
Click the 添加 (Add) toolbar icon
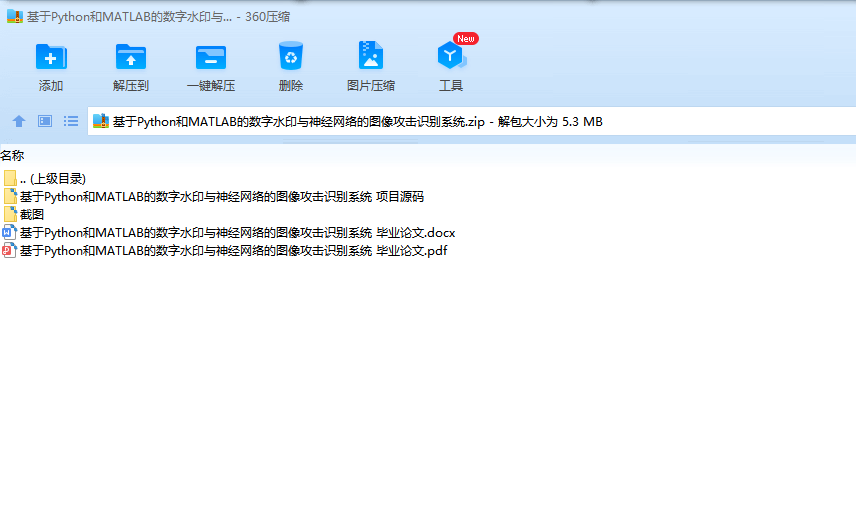click(51, 57)
